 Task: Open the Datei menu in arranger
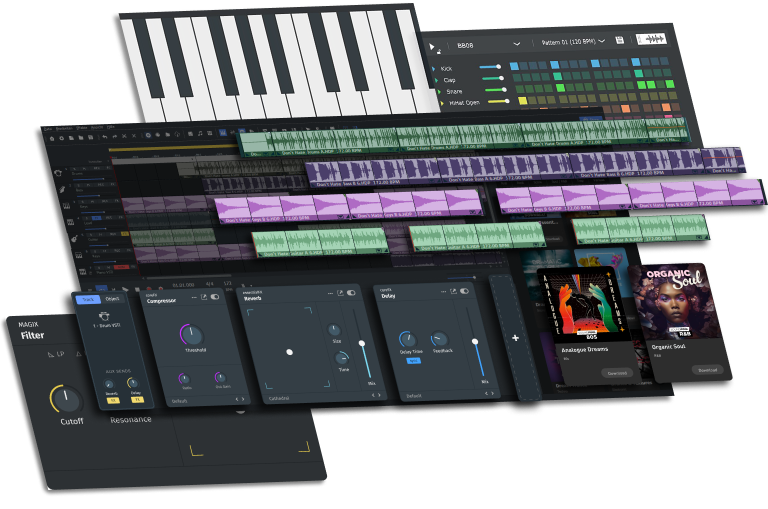pyautogui.click(x=48, y=129)
